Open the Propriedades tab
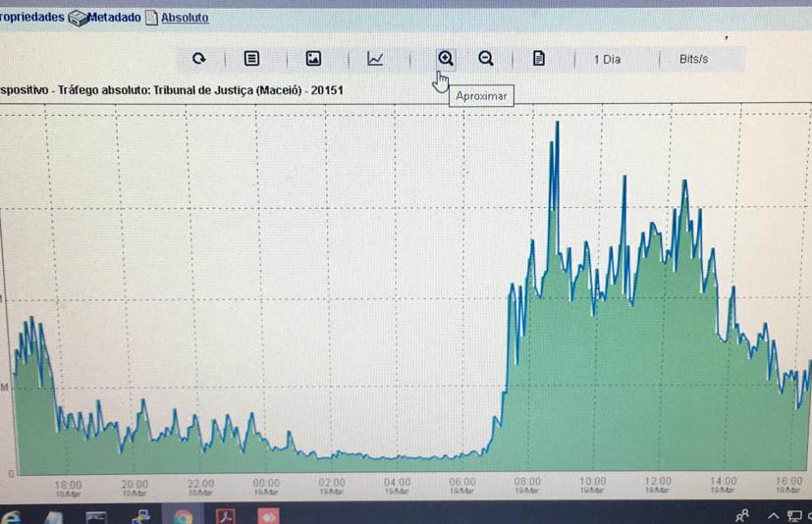The height and width of the screenshot is (524, 812). tap(31, 18)
